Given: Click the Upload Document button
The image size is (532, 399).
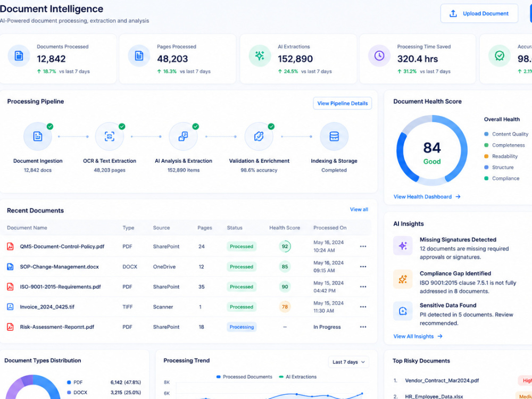Looking at the screenshot, I should 479,14.
